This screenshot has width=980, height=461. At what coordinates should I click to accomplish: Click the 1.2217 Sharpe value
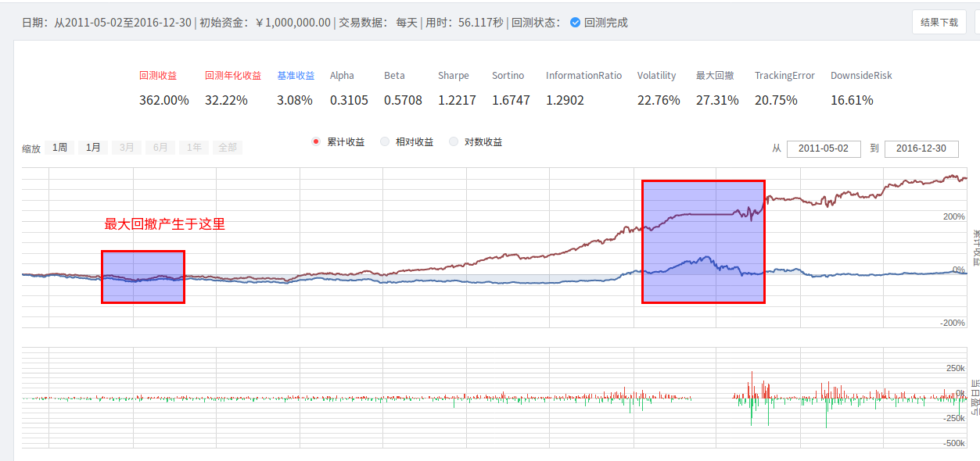pyautogui.click(x=457, y=100)
